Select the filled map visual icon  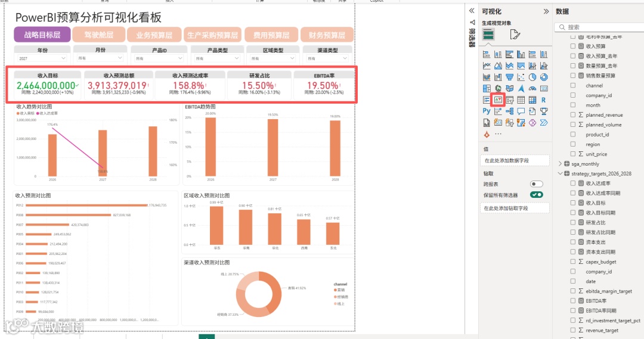click(509, 88)
